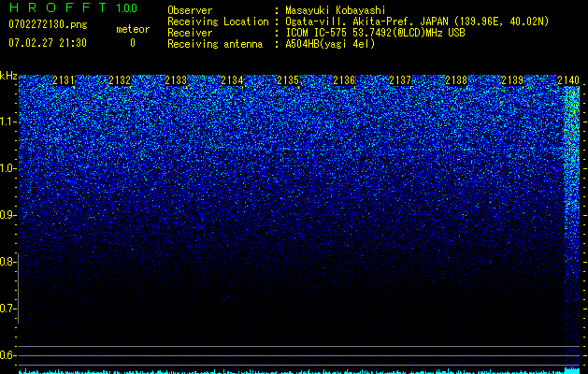Click the 0.8 kHz frequency label
The image size is (588, 374).
click(x=7, y=262)
